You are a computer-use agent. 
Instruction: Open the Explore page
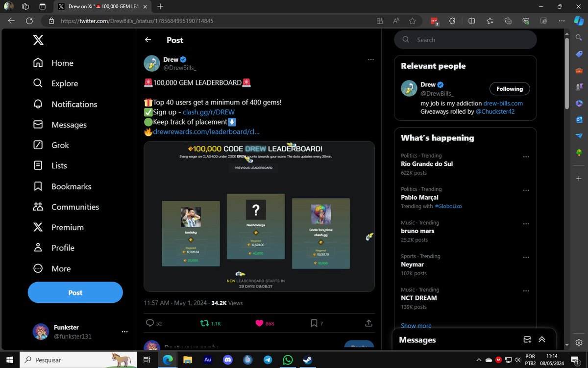click(55, 83)
